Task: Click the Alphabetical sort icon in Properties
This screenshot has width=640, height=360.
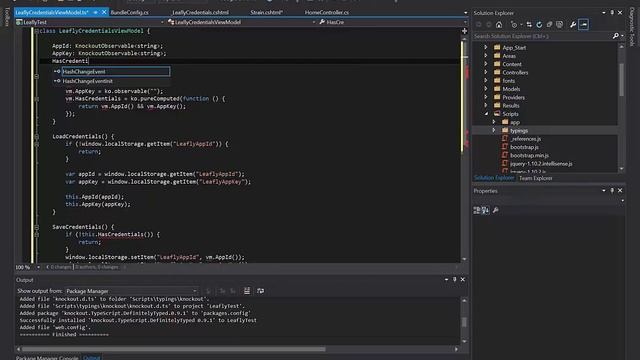Action: [x=485, y=210]
